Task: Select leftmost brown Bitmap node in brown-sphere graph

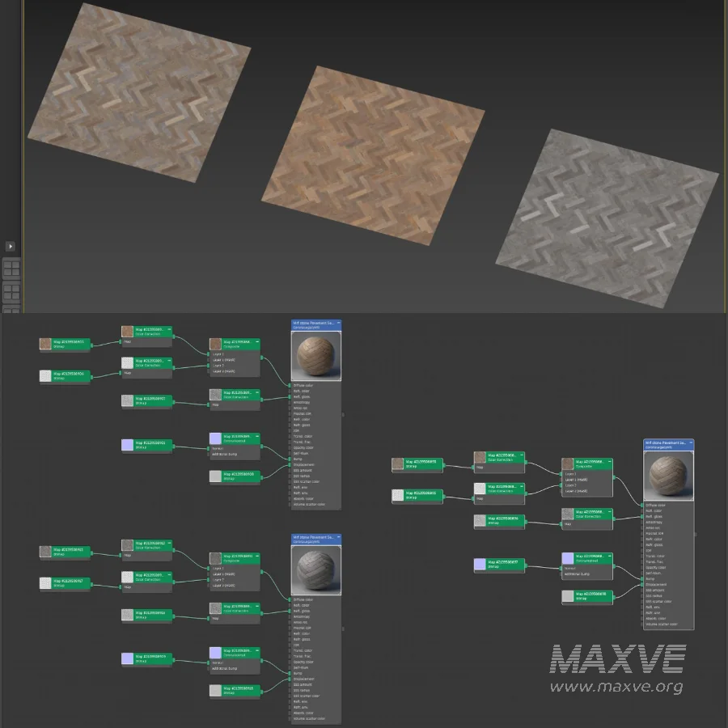Action: (65, 344)
